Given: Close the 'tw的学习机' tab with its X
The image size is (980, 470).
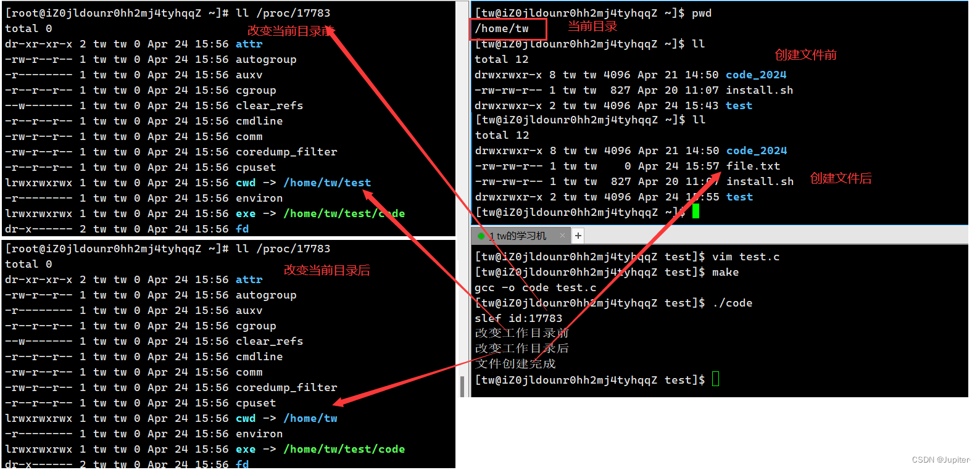Looking at the screenshot, I should click(562, 235).
